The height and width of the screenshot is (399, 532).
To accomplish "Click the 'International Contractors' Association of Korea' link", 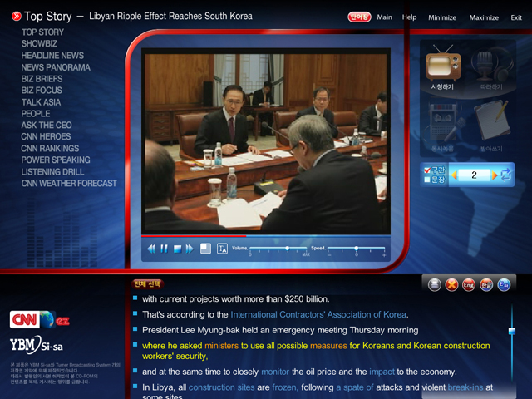I will pos(318,314).
